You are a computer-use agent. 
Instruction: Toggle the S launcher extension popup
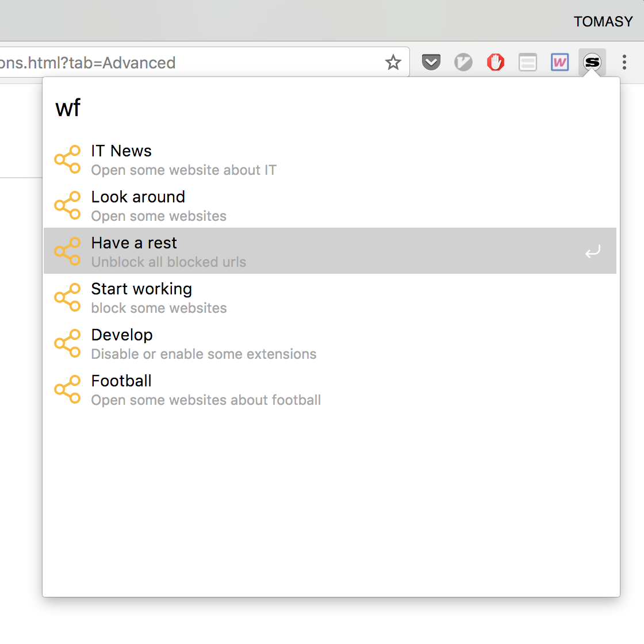592,63
